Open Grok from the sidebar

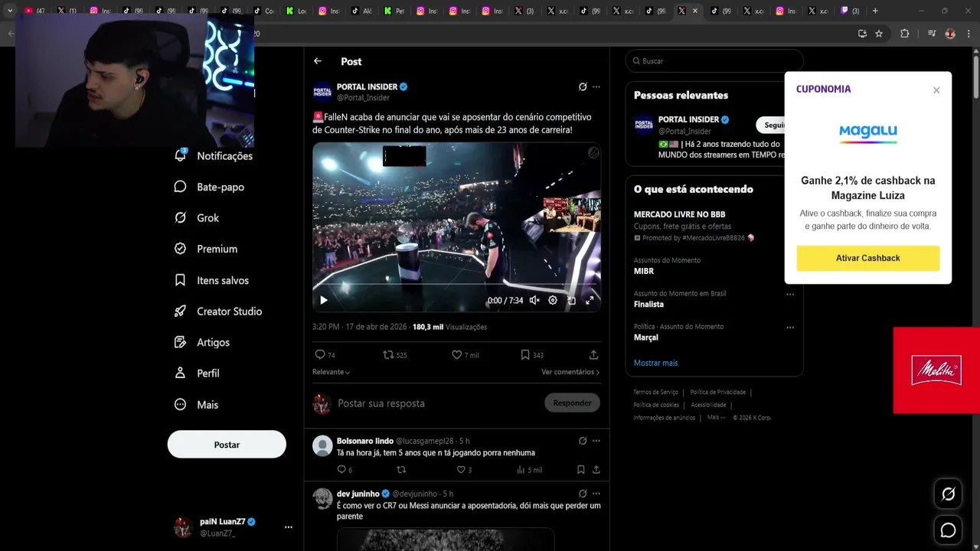(197, 218)
